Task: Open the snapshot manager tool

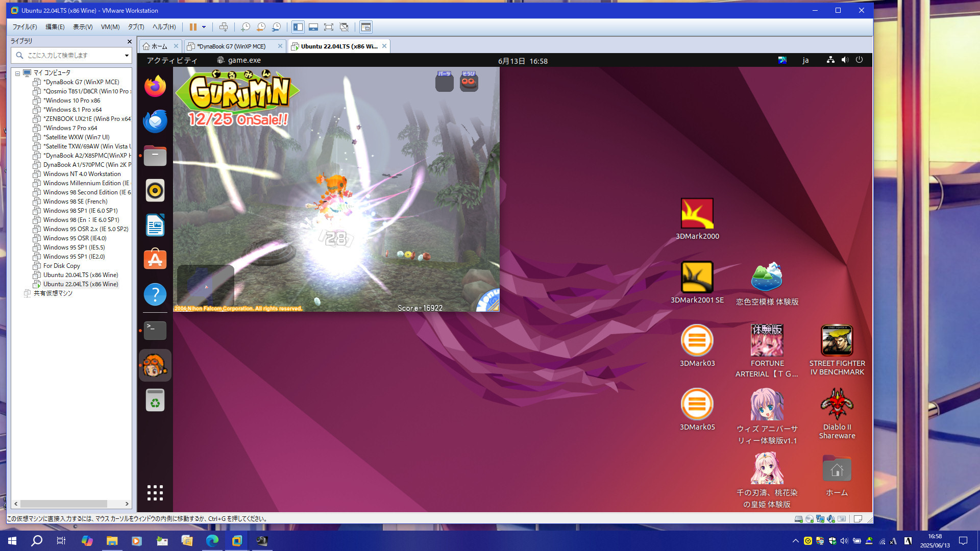Action: tap(276, 27)
